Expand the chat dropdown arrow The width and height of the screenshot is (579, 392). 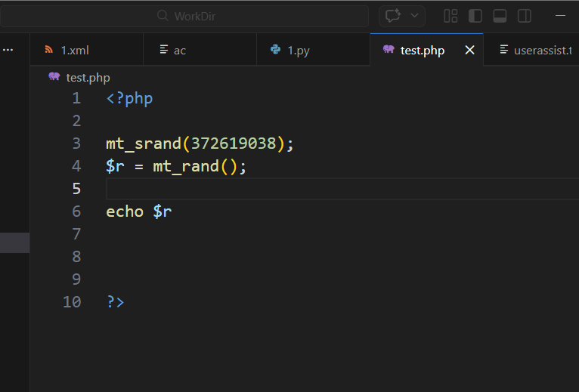point(414,16)
